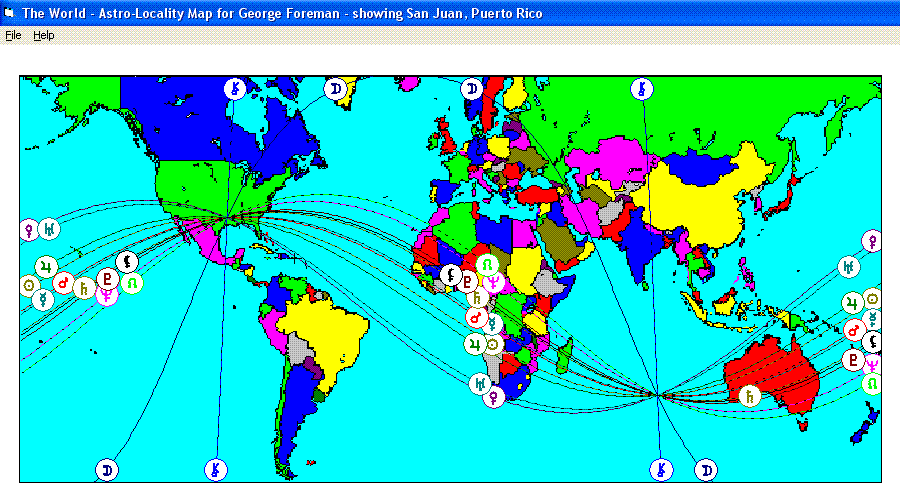Click the black Lilith symbol in the left Pacific cluster

(x=127, y=262)
